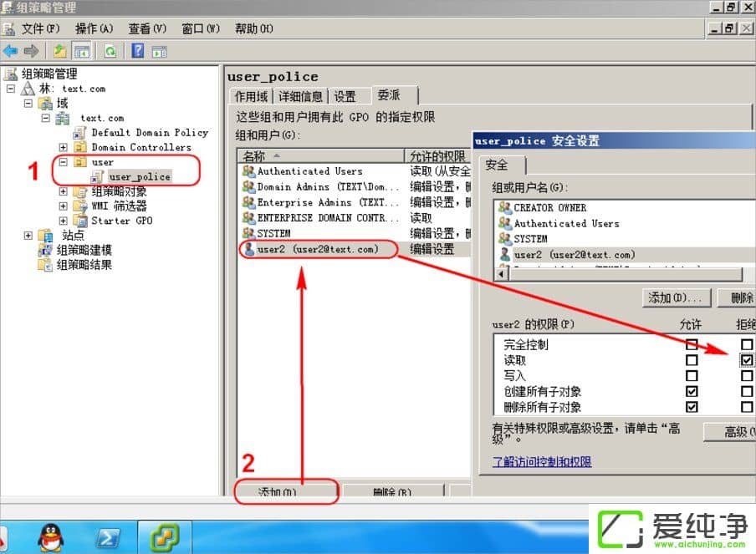The image size is (756, 554).
Task: Select user2 in the delegation list
Action: click(317, 249)
